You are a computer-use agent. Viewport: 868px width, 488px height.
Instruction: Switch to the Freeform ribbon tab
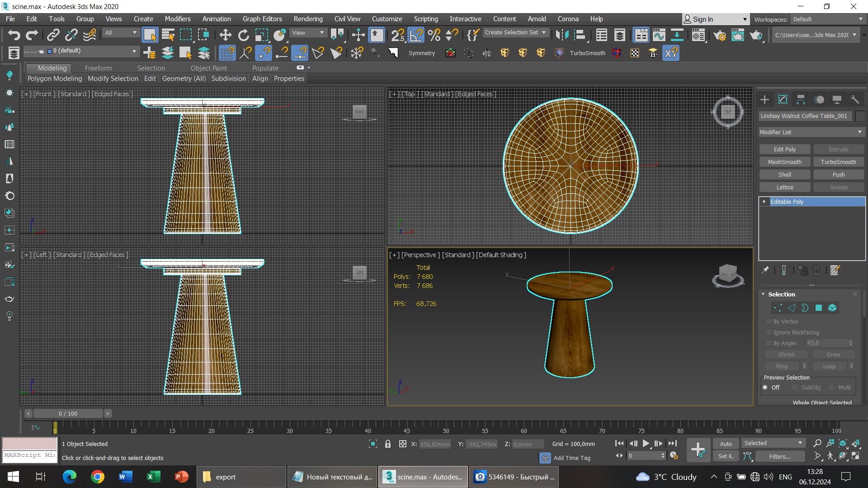[x=98, y=68]
